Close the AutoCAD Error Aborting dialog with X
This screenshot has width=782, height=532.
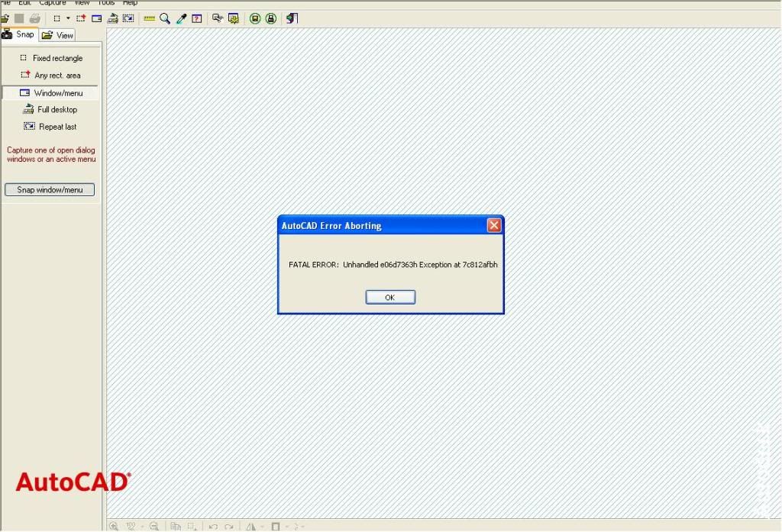494,225
